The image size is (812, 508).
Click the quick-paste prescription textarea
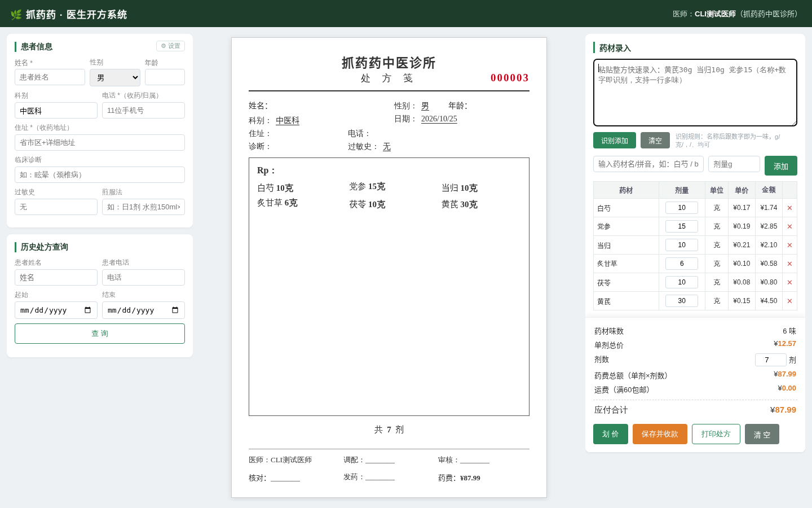(695, 93)
